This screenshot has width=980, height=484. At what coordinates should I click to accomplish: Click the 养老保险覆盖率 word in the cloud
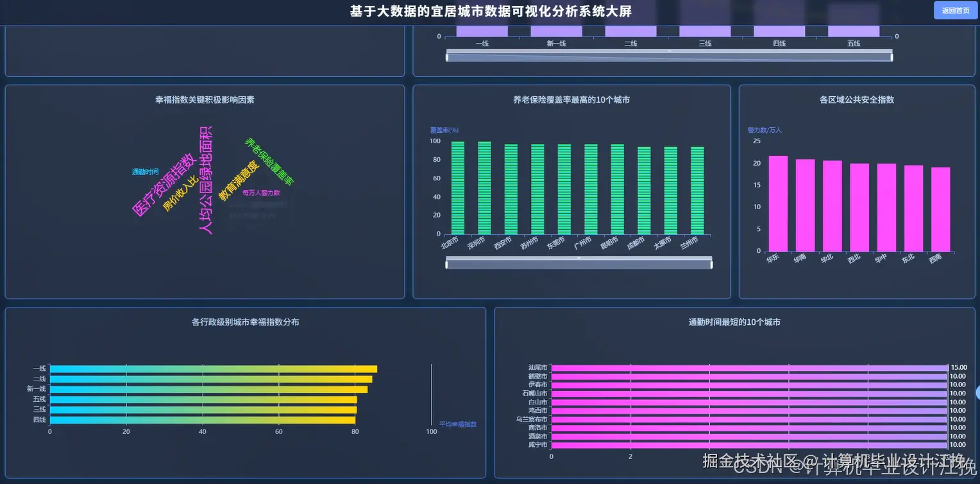click(x=269, y=162)
